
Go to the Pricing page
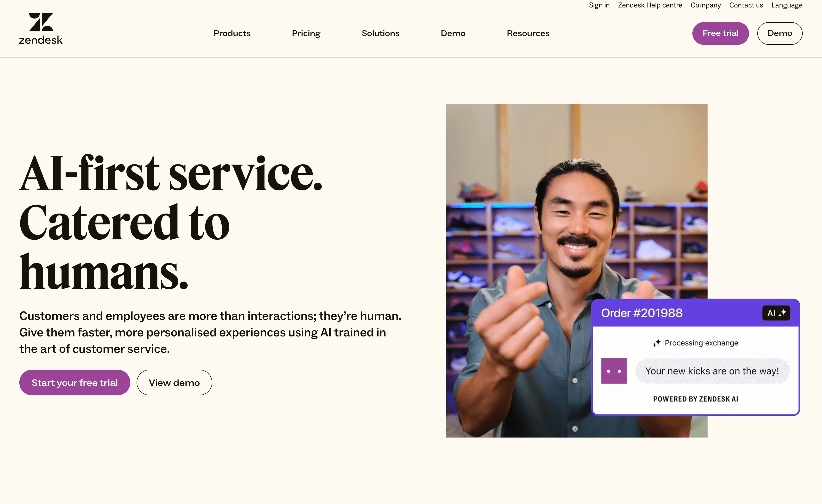[306, 33]
